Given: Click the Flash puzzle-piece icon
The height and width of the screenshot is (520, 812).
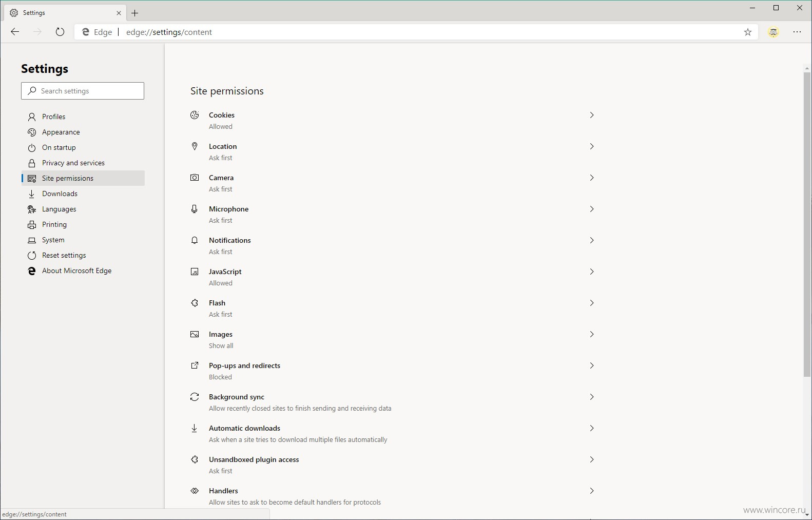Looking at the screenshot, I should coord(195,303).
